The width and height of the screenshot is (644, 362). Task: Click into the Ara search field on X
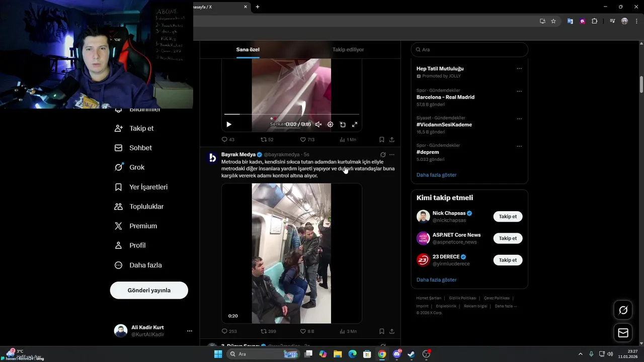point(469,49)
